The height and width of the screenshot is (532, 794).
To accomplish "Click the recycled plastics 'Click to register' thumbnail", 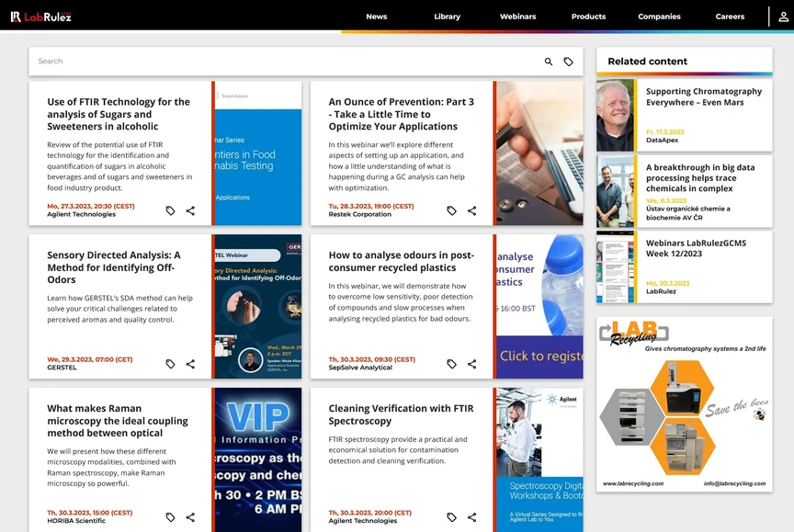I will 539,307.
